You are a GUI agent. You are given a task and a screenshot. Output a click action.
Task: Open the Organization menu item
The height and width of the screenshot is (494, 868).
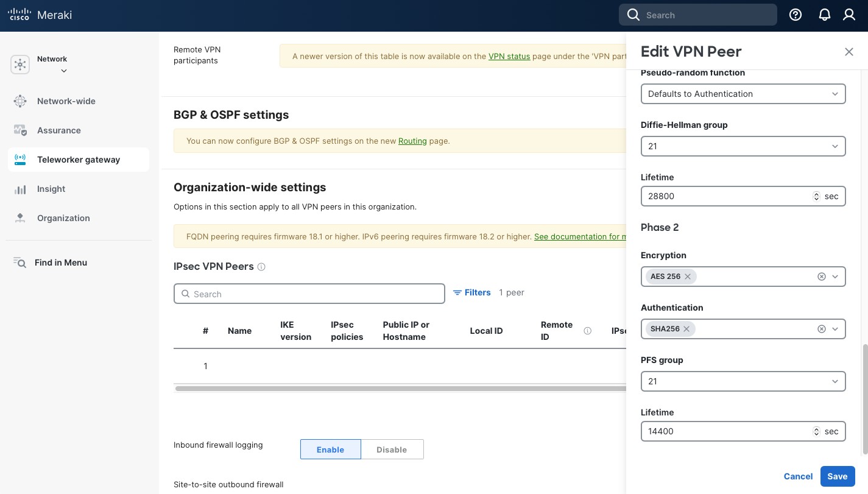63,218
